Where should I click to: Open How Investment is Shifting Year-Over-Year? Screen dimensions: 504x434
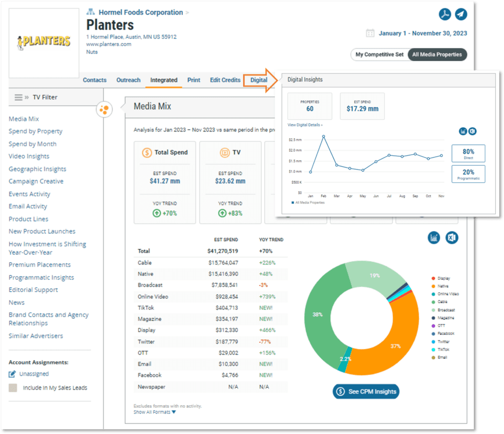point(47,248)
